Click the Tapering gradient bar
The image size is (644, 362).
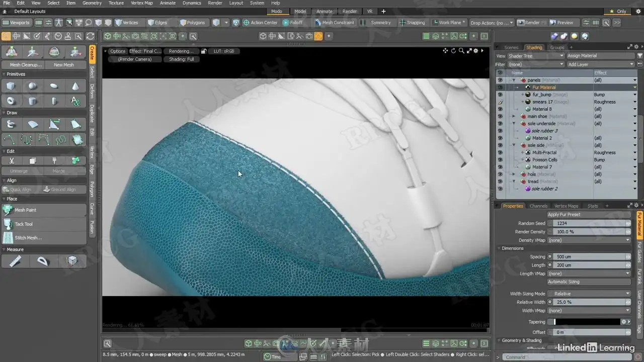coord(587,322)
